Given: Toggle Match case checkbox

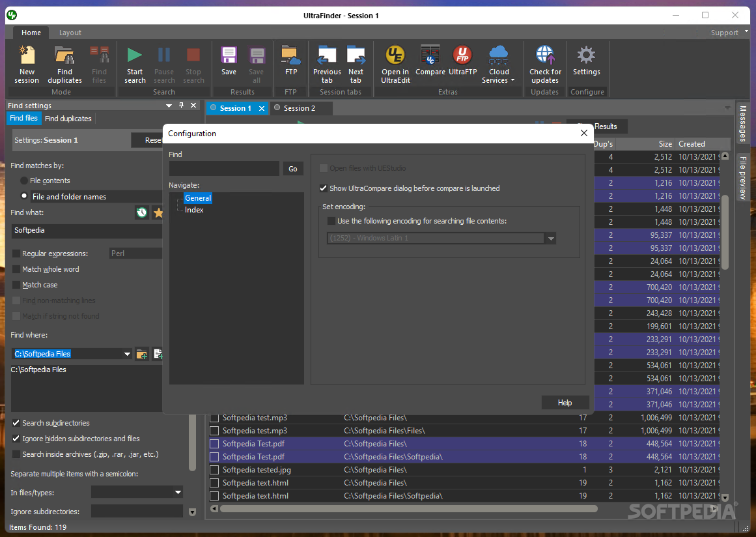Looking at the screenshot, I should [x=16, y=285].
